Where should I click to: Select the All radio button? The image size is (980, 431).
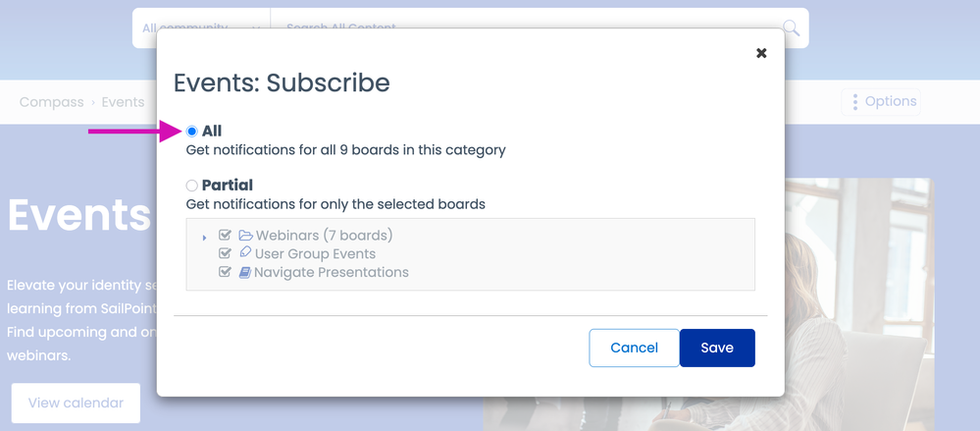coord(192,132)
